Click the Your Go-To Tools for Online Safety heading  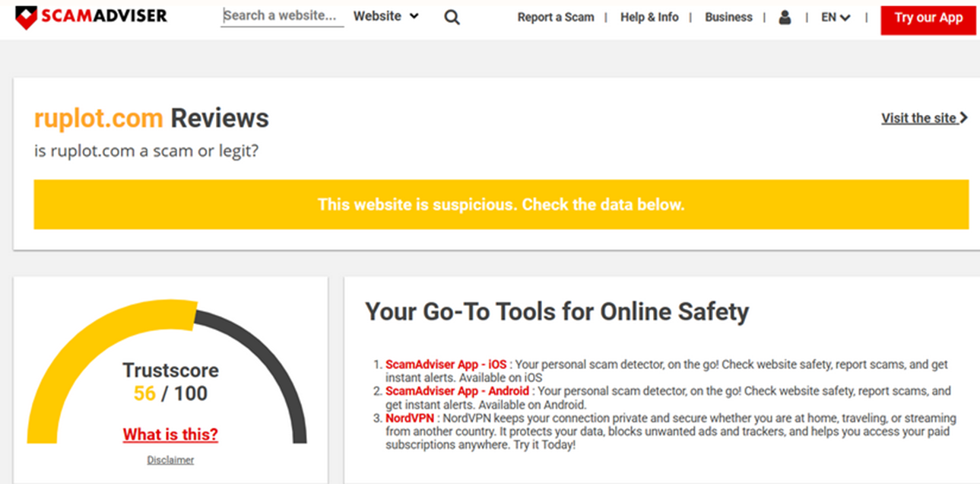557,311
